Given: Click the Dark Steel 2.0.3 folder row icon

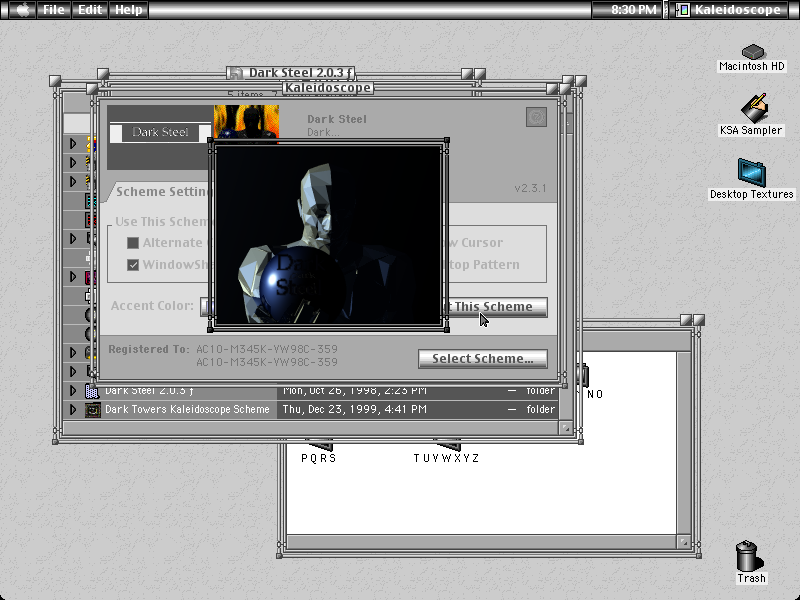Looking at the screenshot, I should click(x=92, y=391).
